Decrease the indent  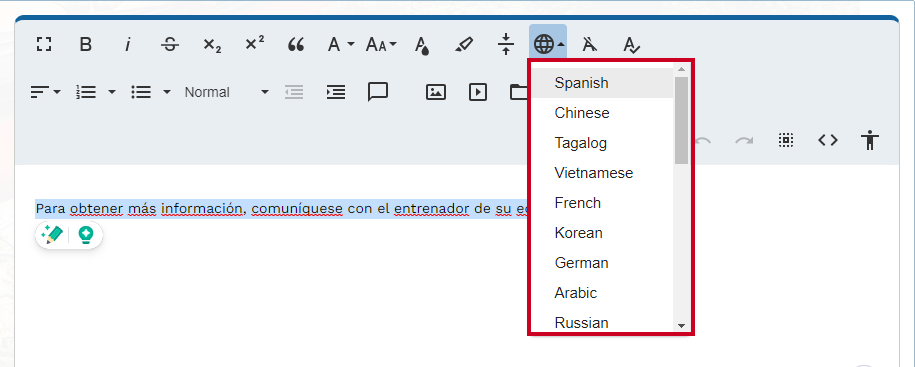(x=294, y=92)
